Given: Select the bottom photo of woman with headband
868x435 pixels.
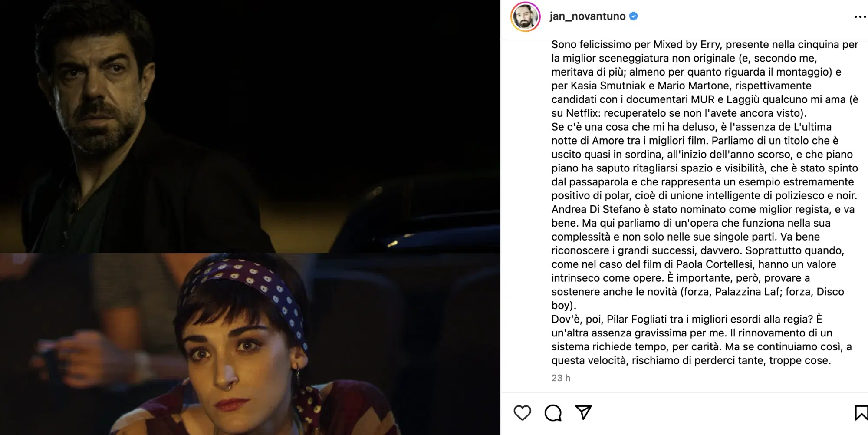Looking at the screenshot, I should coord(250,344).
